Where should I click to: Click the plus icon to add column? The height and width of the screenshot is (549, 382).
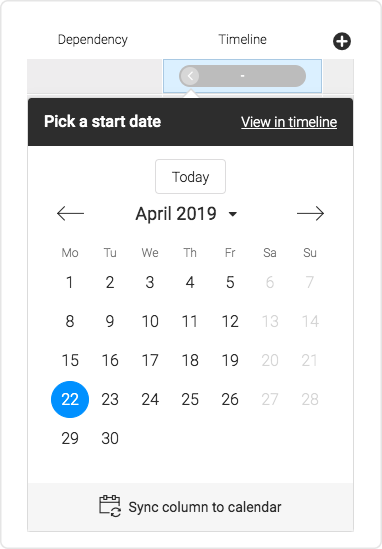(341, 41)
